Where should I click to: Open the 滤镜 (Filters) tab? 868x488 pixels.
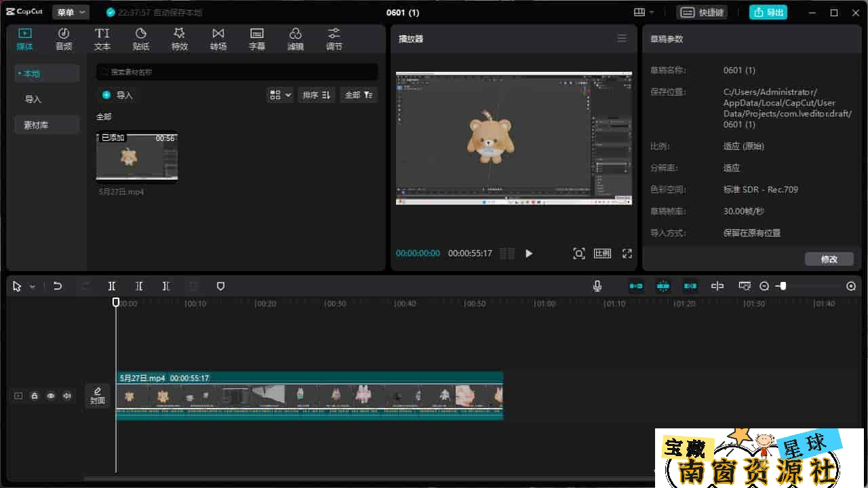point(296,39)
